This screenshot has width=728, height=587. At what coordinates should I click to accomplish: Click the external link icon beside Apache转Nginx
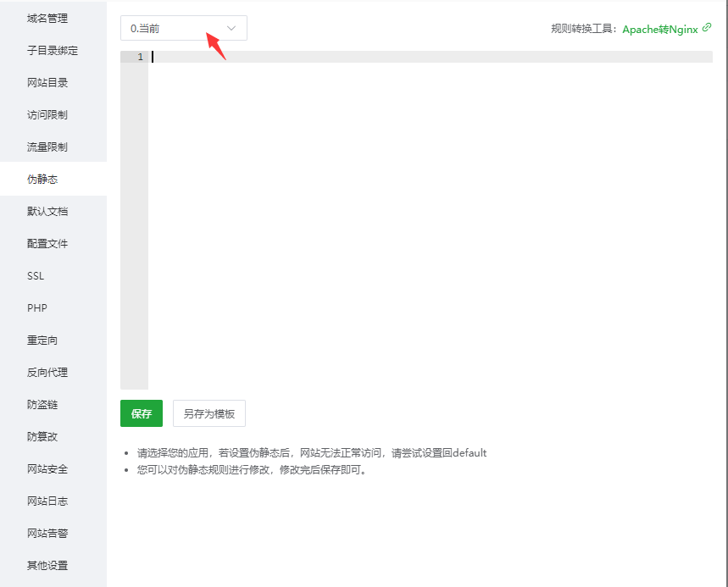(x=705, y=28)
